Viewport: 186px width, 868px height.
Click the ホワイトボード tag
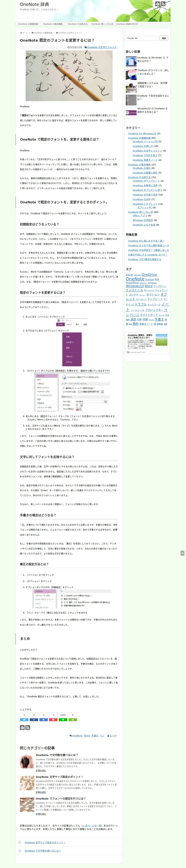coord(149,315)
